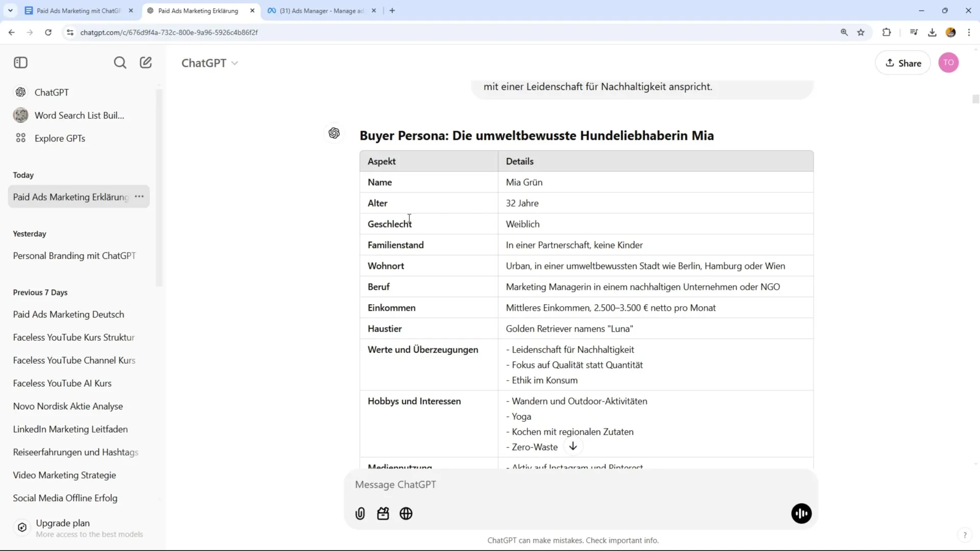Open Explore GPTs grid icon
The image size is (980, 551).
point(20,138)
